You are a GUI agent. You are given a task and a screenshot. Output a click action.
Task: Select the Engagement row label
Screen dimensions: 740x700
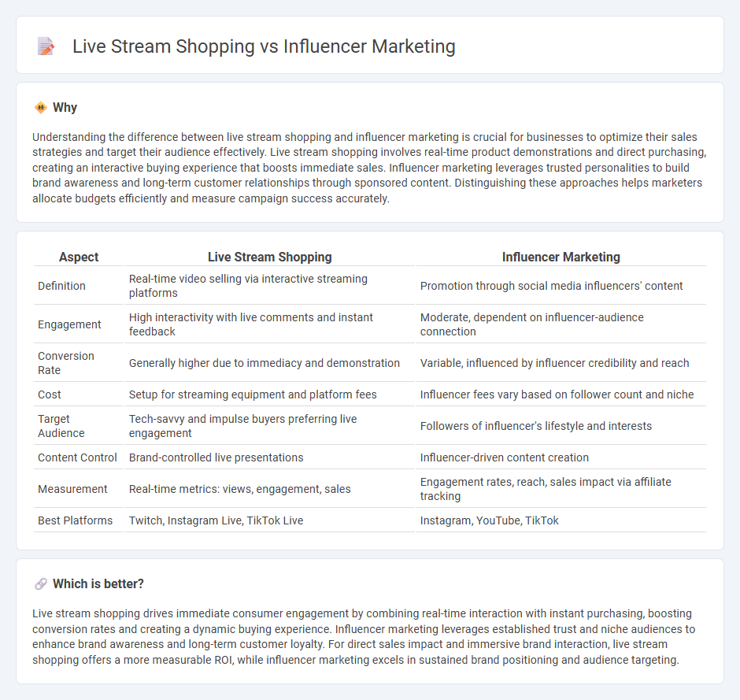pos(69,324)
